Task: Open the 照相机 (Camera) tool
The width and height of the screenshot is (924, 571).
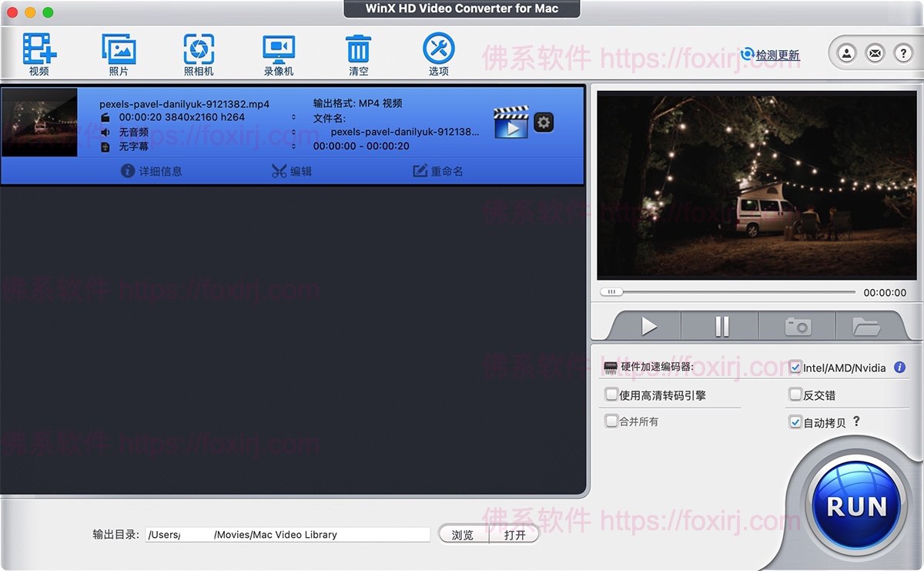Action: tap(199, 52)
